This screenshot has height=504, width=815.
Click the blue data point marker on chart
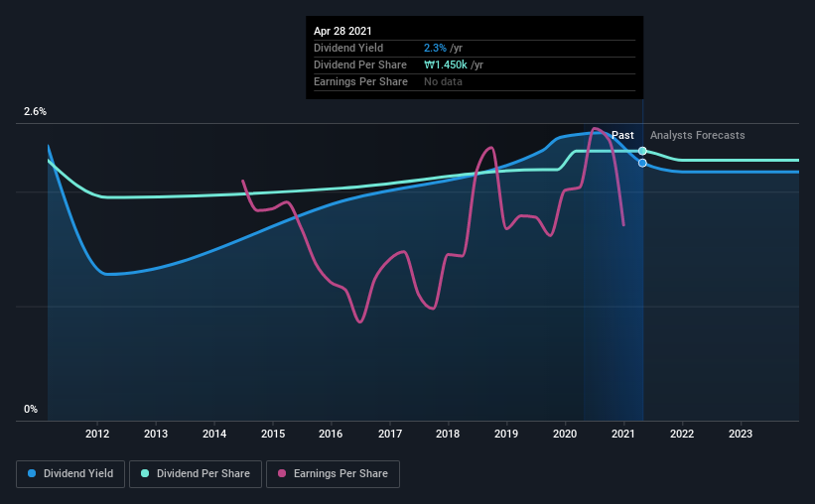point(642,163)
